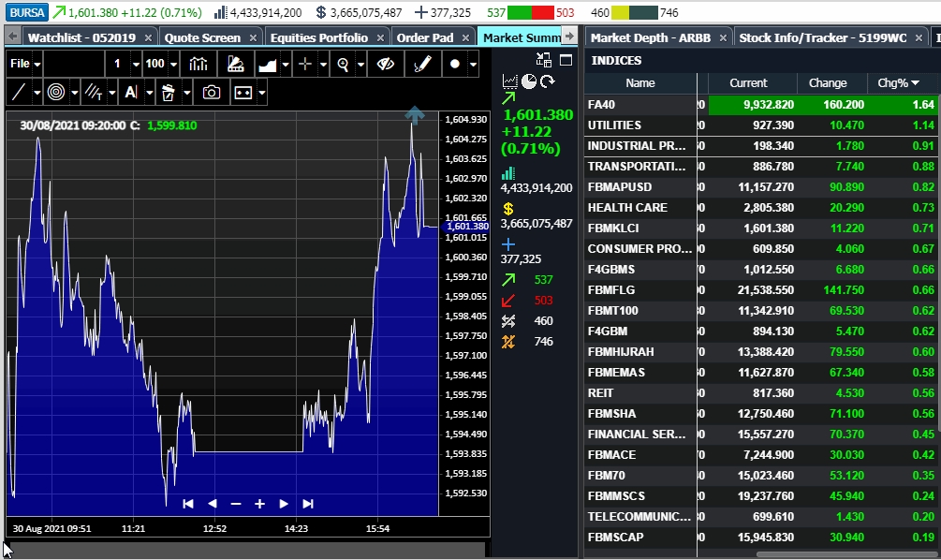
Task: Select the concentric circles Fibonacci tool
Action: [x=56, y=93]
